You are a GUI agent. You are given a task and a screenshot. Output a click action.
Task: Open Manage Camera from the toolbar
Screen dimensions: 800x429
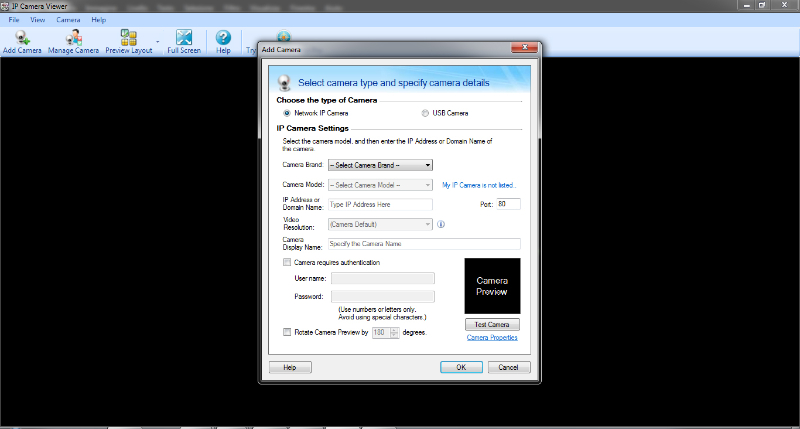73,38
